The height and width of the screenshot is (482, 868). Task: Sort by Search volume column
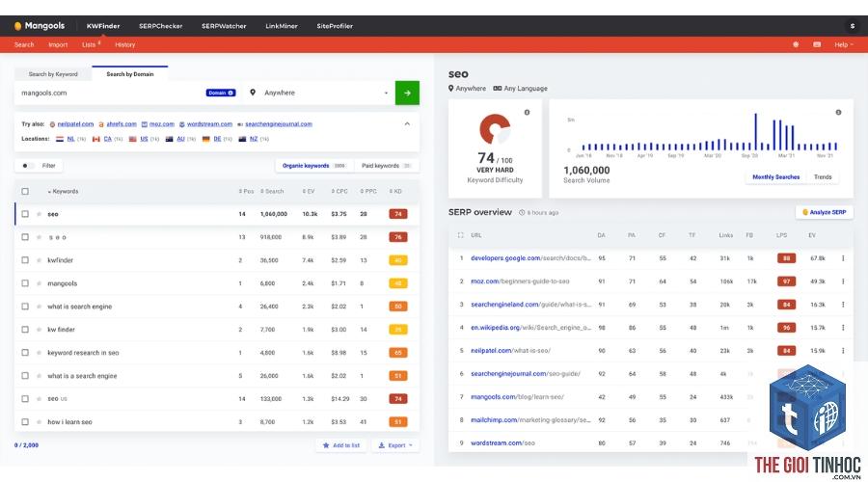(272, 192)
